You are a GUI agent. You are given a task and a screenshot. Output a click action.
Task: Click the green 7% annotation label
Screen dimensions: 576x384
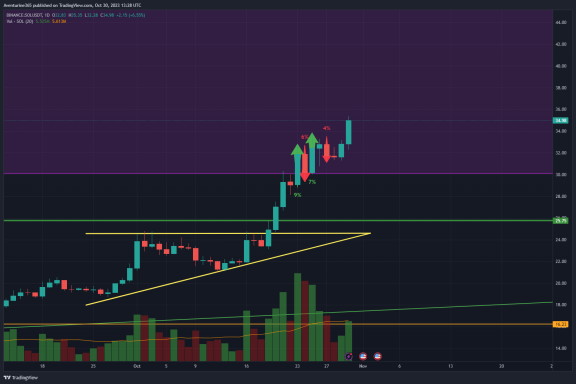click(312, 182)
